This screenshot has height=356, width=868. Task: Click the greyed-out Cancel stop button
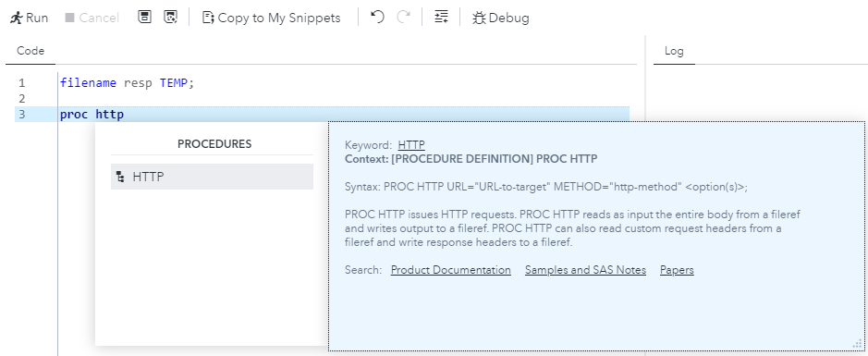(x=92, y=18)
